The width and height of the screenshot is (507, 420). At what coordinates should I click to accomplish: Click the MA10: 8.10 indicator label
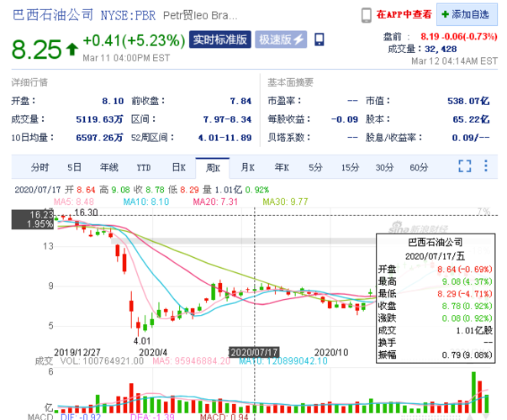coord(146,202)
